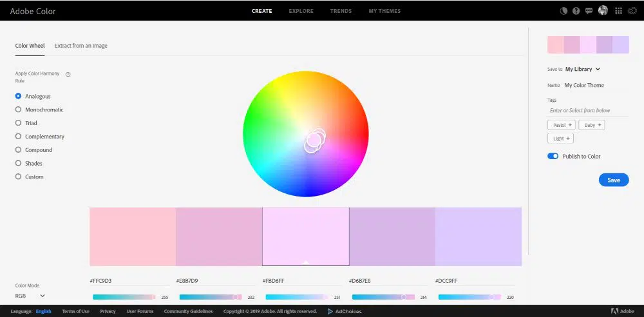Open the RGB color mode dropdown
Screen dimensions: 644x317
30,296
